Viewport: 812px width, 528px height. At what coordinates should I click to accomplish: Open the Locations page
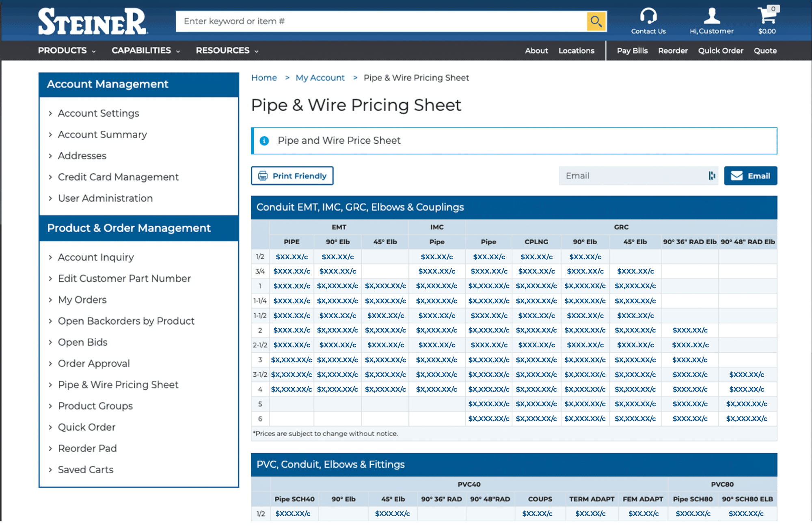coord(576,51)
